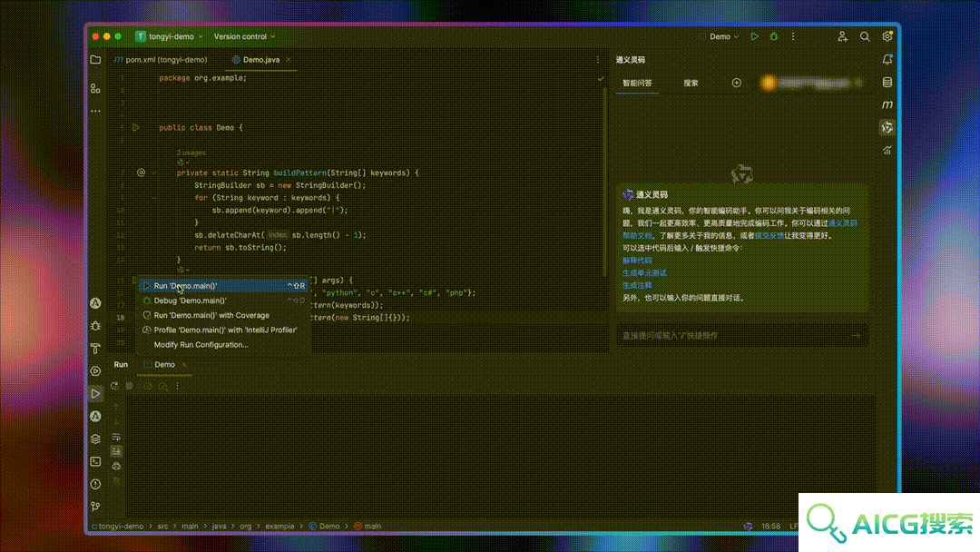Open the Version control dropdown
Viewport: 980px width, 552px height.
[x=244, y=37]
